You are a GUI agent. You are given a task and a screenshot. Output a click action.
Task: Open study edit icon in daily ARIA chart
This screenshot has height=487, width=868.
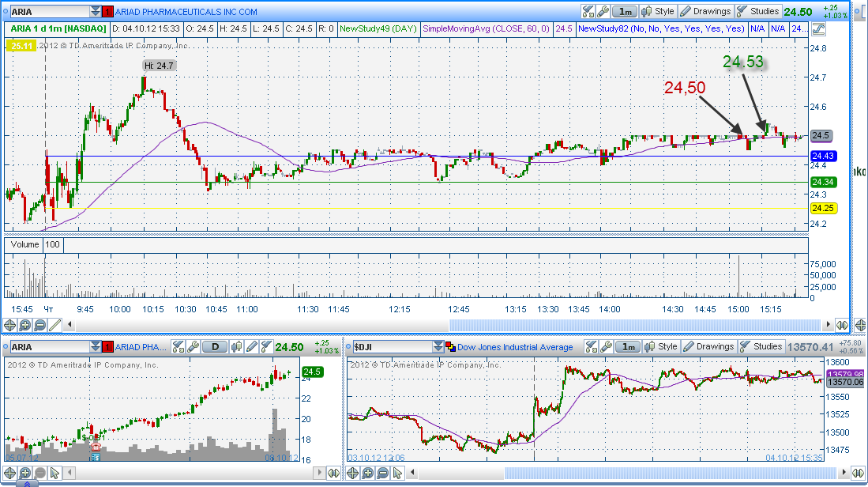[178, 347]
